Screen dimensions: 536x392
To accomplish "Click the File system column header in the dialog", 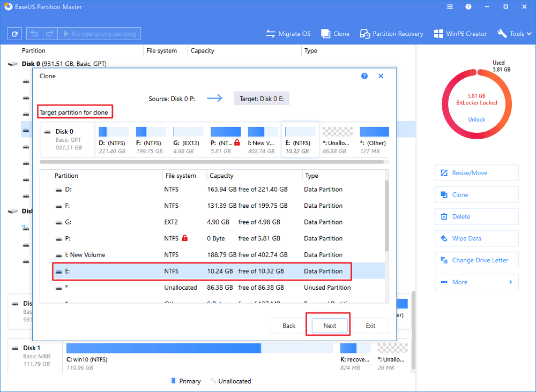I will [x=181, y=176].
